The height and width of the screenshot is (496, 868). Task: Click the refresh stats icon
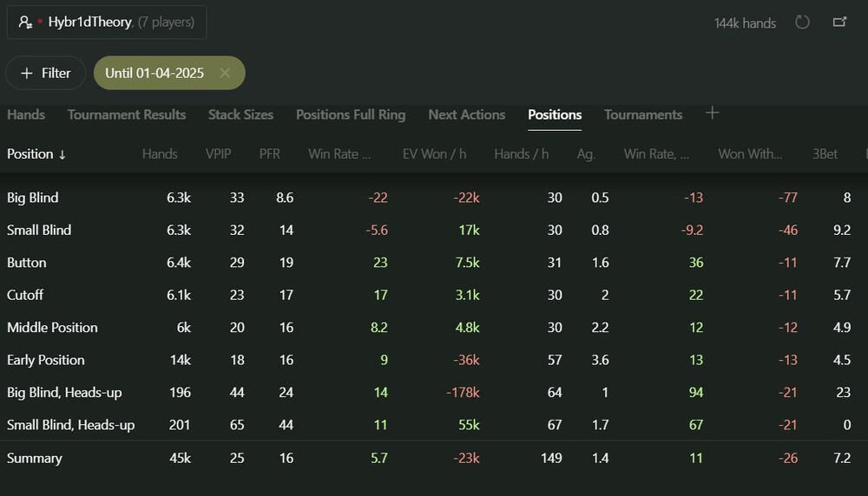[x=802, y=23]
